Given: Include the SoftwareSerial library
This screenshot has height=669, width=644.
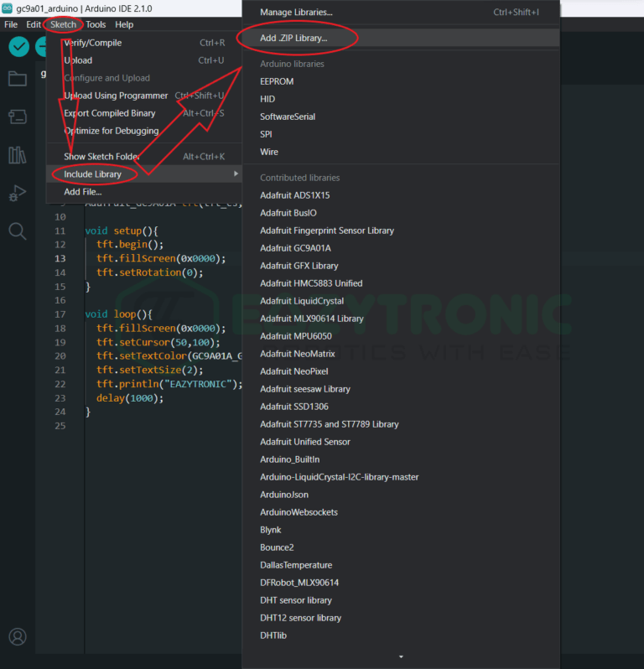Looking at the screenshot, I should [x=288, y=117].
